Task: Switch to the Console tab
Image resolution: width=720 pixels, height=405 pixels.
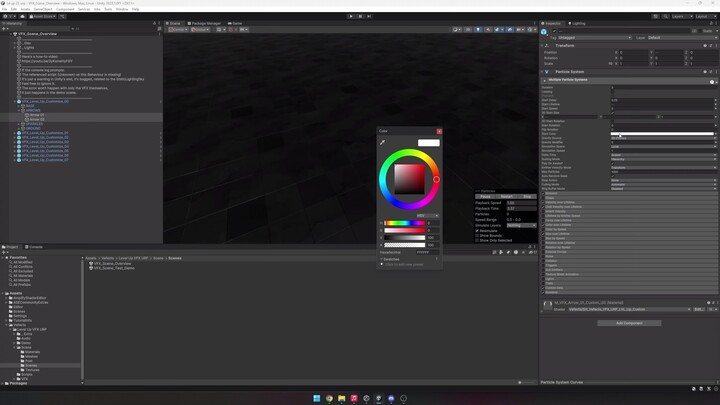Action: 34,247
